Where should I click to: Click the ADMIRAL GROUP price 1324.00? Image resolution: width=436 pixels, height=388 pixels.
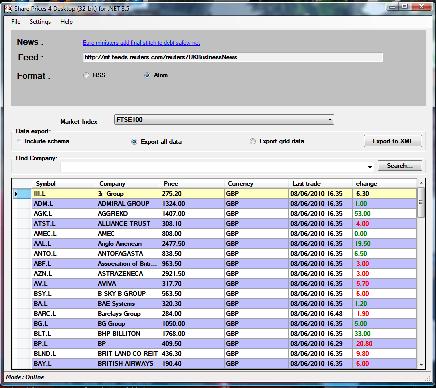click(192, 204)
